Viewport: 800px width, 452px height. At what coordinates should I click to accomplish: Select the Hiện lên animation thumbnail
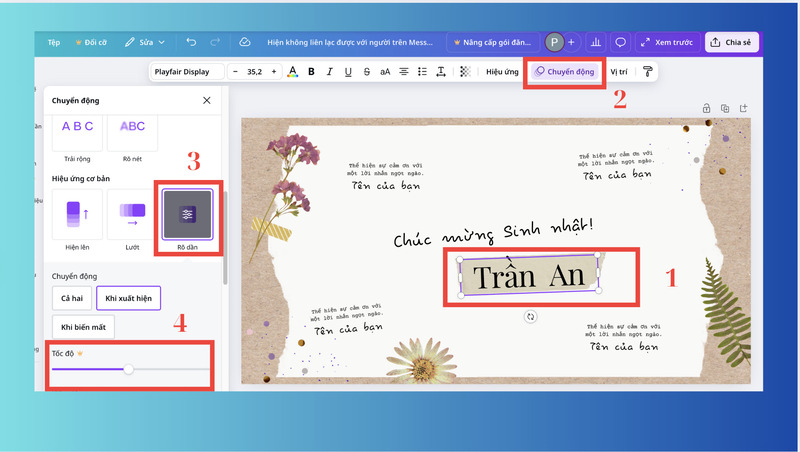(x=78, y=213)
